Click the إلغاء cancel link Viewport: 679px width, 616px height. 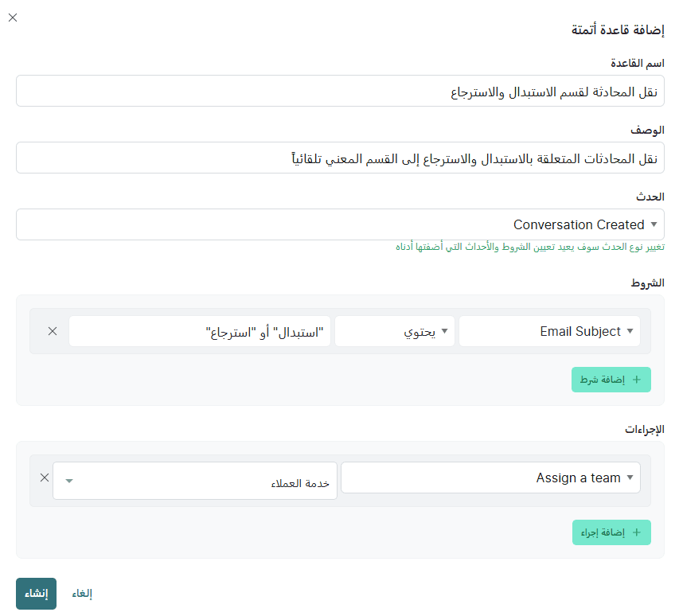82,594
